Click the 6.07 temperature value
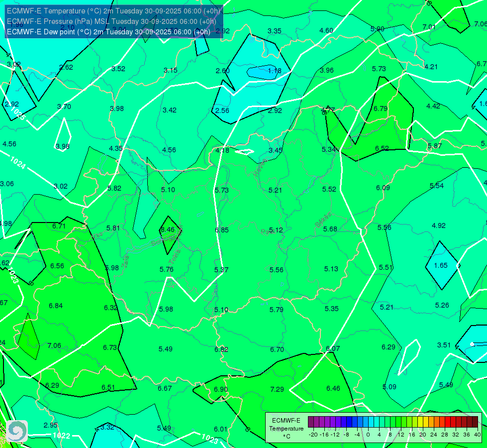This screenshot has width=487, height=448. pos(333,349)
